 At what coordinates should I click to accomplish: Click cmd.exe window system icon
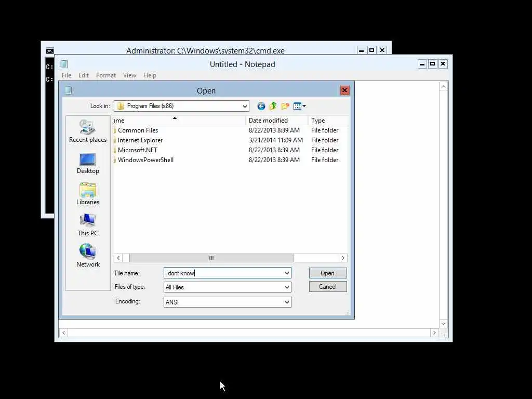(x=49, y=51)
